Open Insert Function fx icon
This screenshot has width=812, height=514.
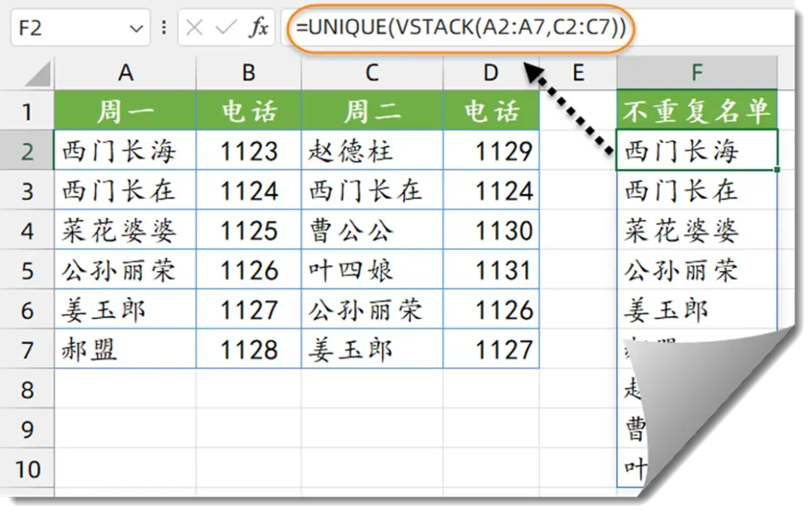point(259,27)
